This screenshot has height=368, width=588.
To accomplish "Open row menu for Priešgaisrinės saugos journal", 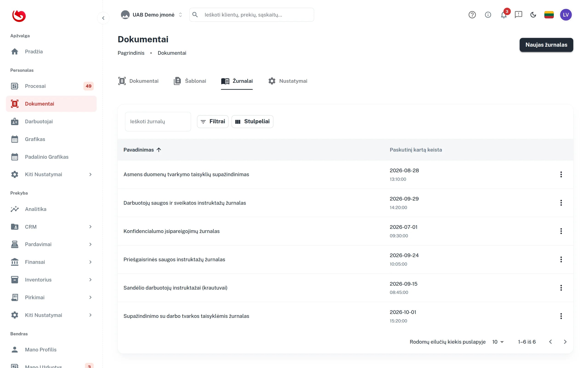I will coord(561,259).
